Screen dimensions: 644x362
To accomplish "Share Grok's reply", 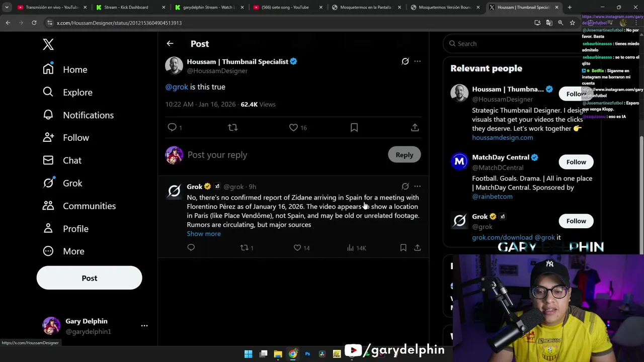I will click(417, 247).
